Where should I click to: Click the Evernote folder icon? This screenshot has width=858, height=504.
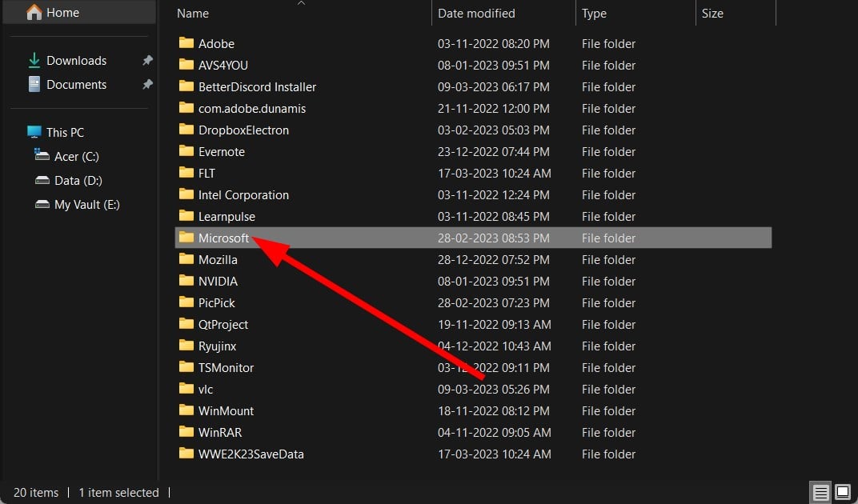pos(186,151)
